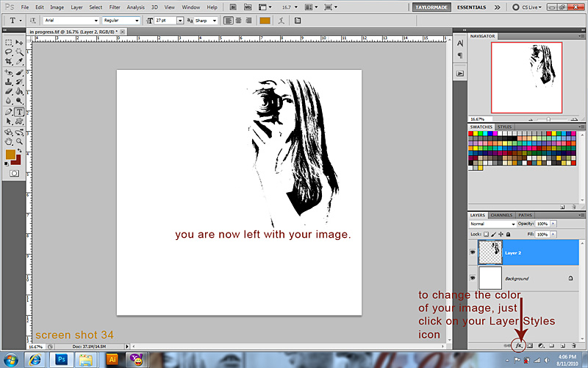Select the Zoom tool in toolbox

coord(19,141)
